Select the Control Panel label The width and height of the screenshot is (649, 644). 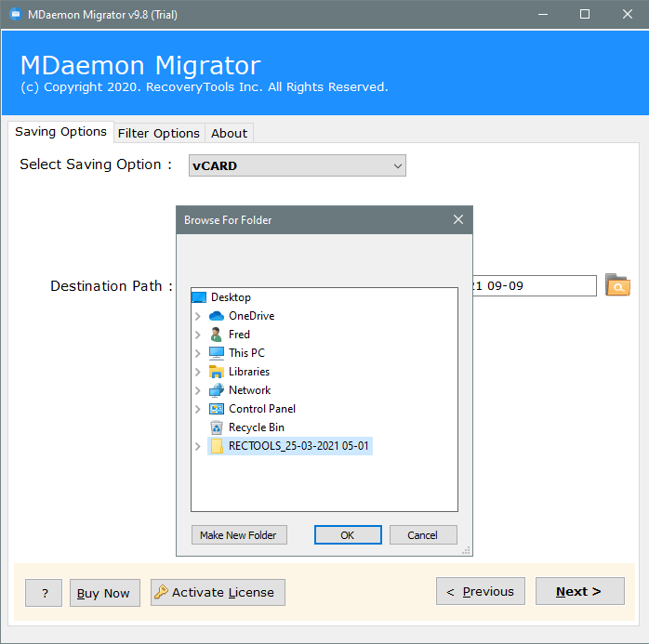[262, 409]
